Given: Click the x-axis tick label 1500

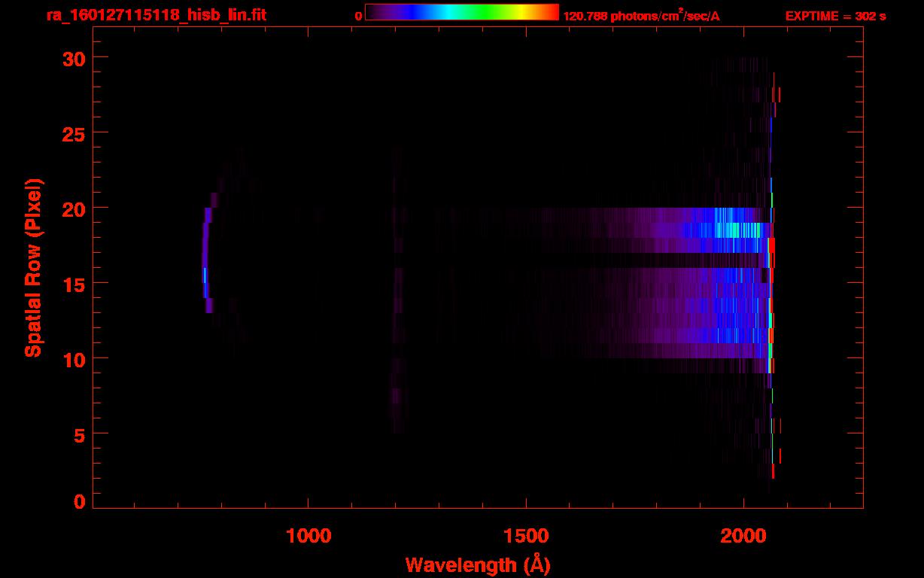Looking at the screenshot, I should coord(526,536).
